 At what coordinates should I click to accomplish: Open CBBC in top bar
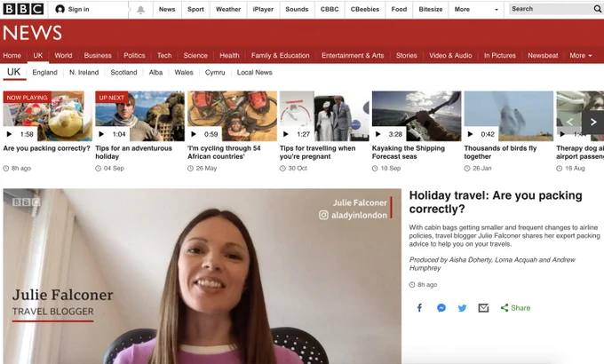click(x=330, y=9)
